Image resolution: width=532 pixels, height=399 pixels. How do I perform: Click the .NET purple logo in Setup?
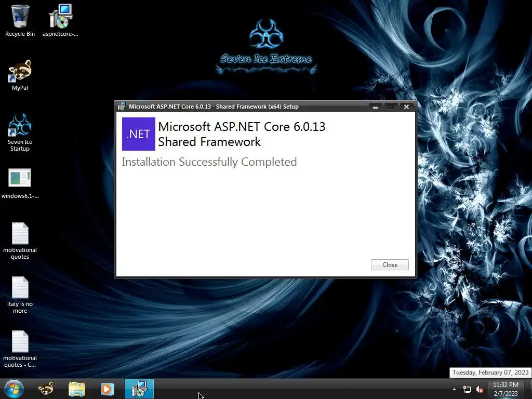138,134
